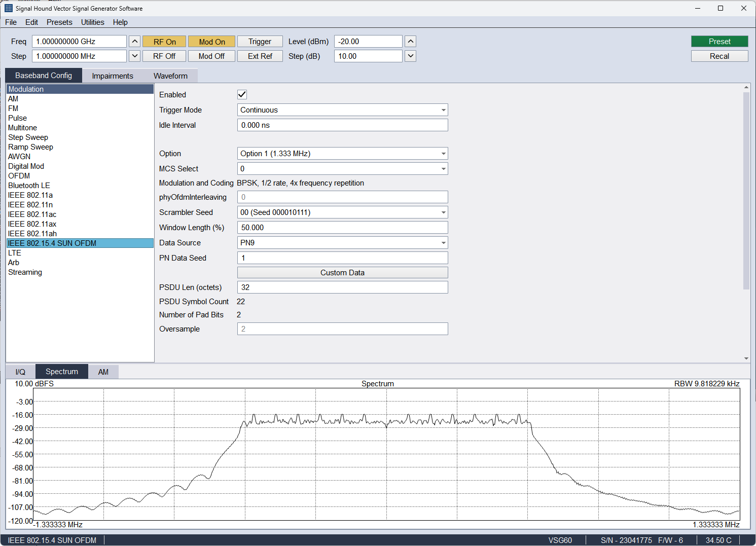Select Pulse in modulation list

pyautogui.click(x=80, y=118)
